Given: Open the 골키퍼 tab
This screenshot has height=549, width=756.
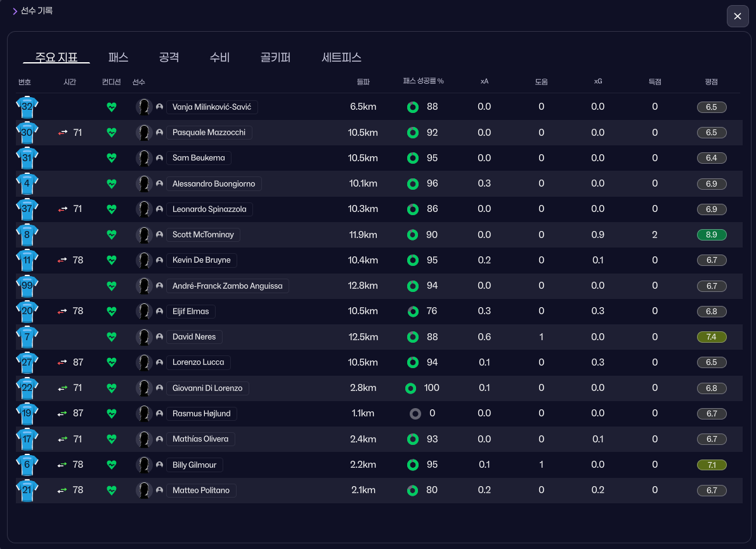Looking at the screenshot, I should 275,57.
